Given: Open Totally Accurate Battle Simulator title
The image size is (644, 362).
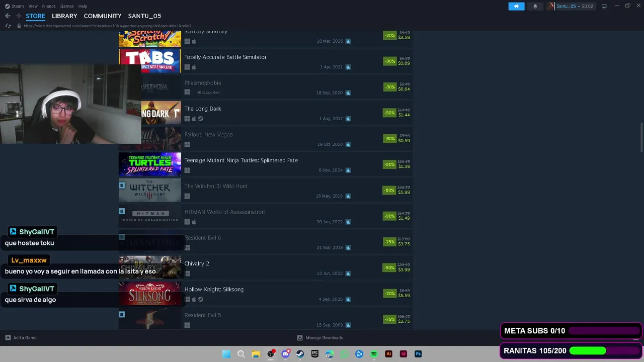Looking at the screenshot, I should click(x=225, y=57).
